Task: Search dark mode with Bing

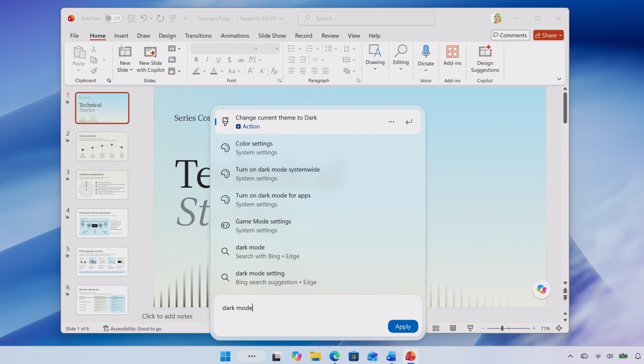Action: 318,251
